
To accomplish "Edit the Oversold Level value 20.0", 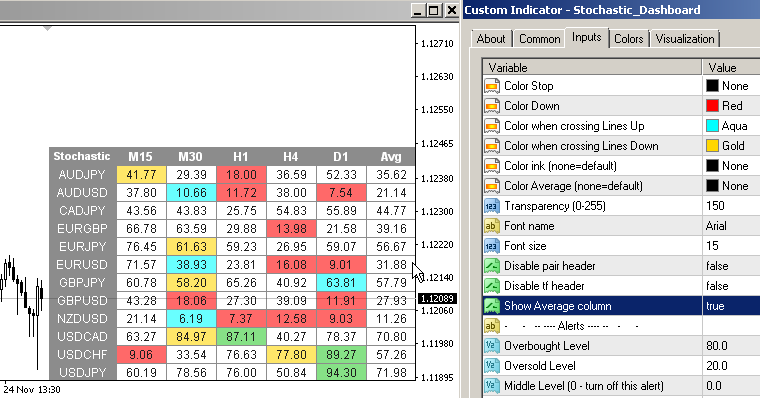I will coord(716,366).
